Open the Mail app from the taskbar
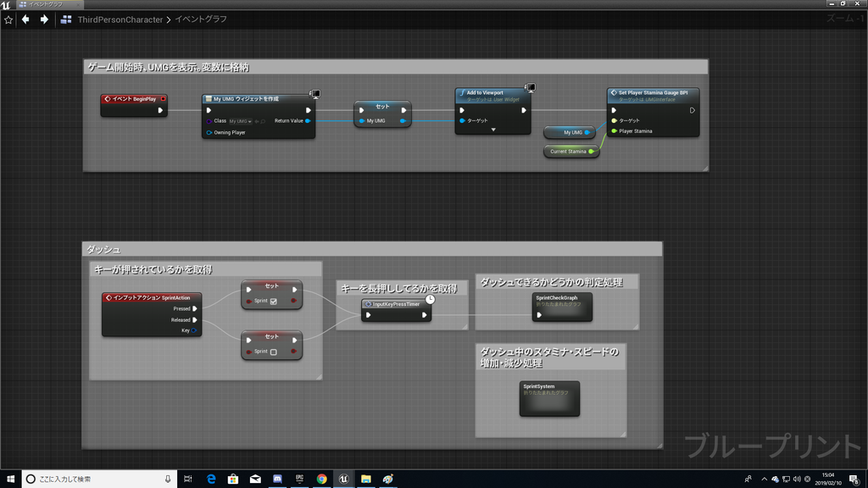Viewport: 868px width, 488px height. pyautogui.click(x=255, y=480)
